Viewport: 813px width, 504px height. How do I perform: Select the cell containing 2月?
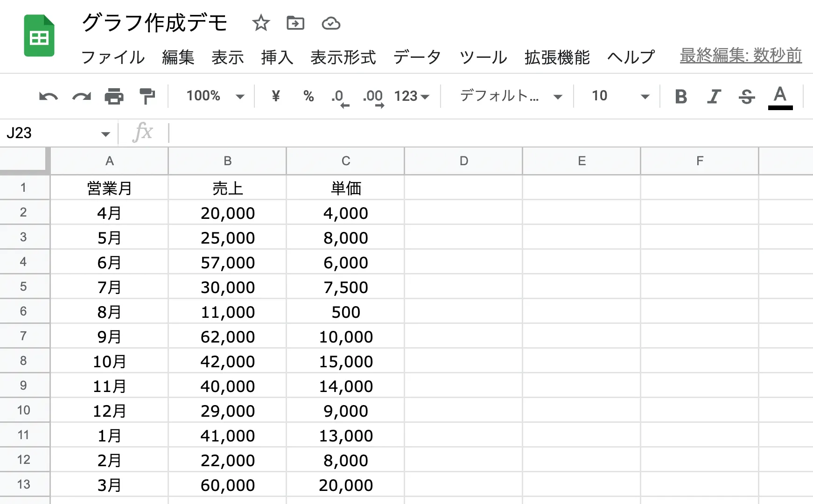tap(109, 460)
